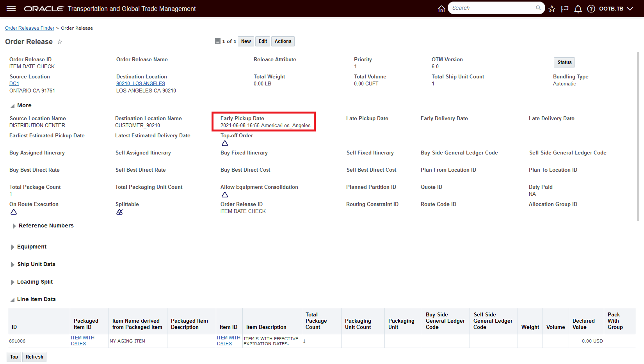Viewport: 644px width, 364px height.
Task: Click the Top button
Action: (14, 357)
